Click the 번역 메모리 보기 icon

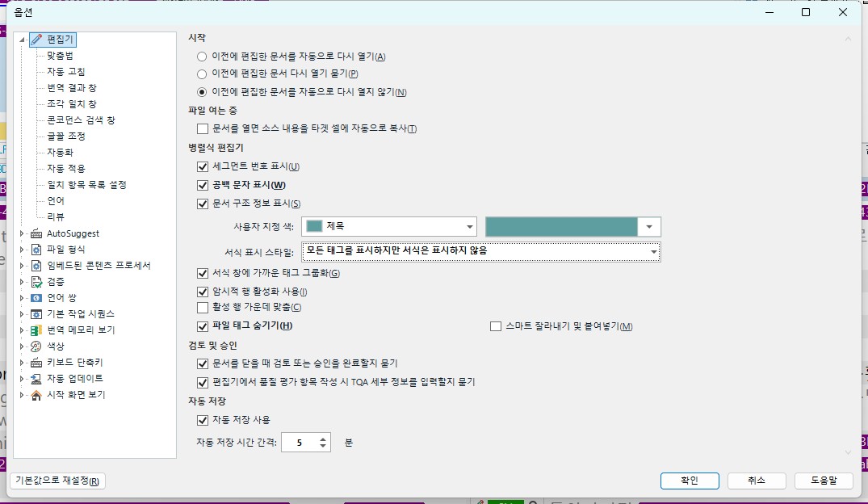point(36,330)
